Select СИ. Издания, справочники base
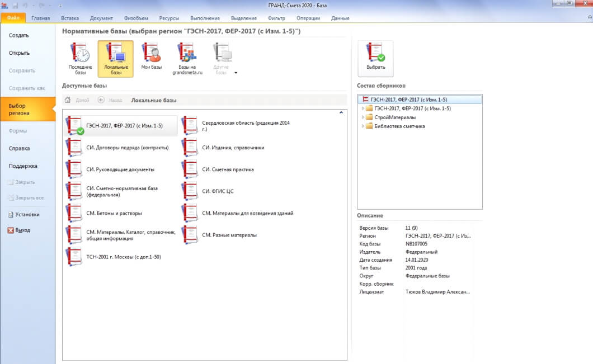The image size is (593, 364). [x=224, y=148]
